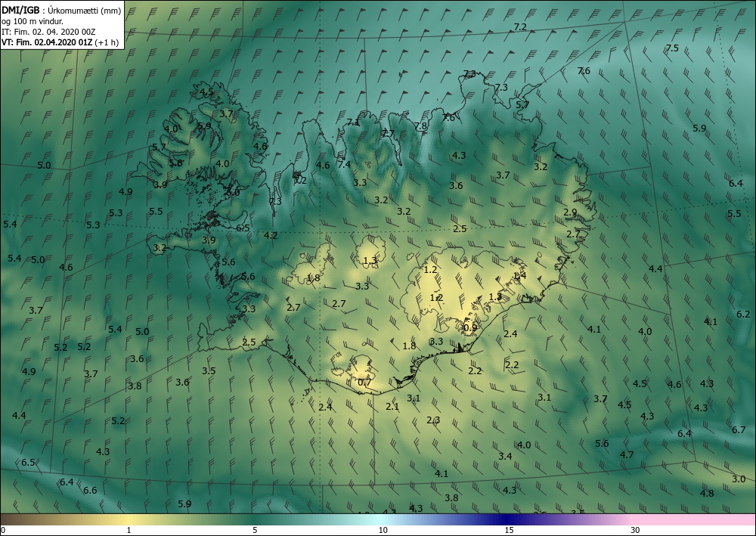
Task: Select the 2.3 value label
Action: [x=433, y=420]
